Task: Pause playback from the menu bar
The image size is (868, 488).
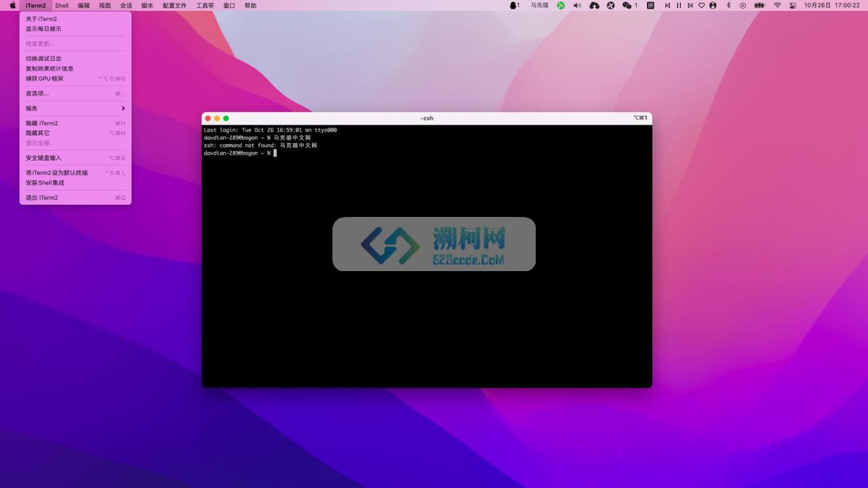Action: click(x=679, y=5)
